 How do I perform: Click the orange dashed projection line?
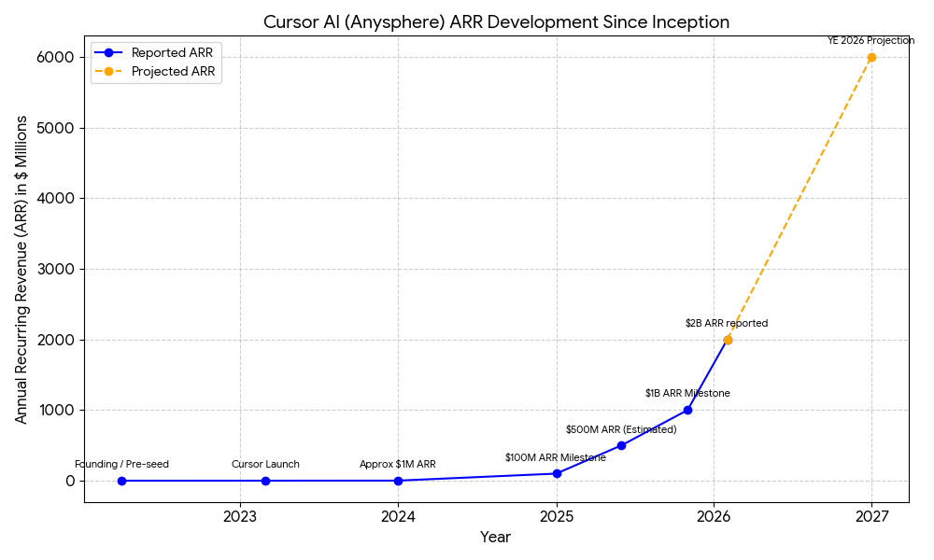point(800,199)
